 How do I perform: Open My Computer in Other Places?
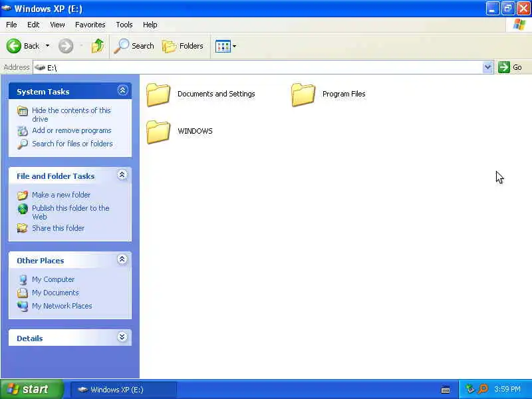click(53, 279)
